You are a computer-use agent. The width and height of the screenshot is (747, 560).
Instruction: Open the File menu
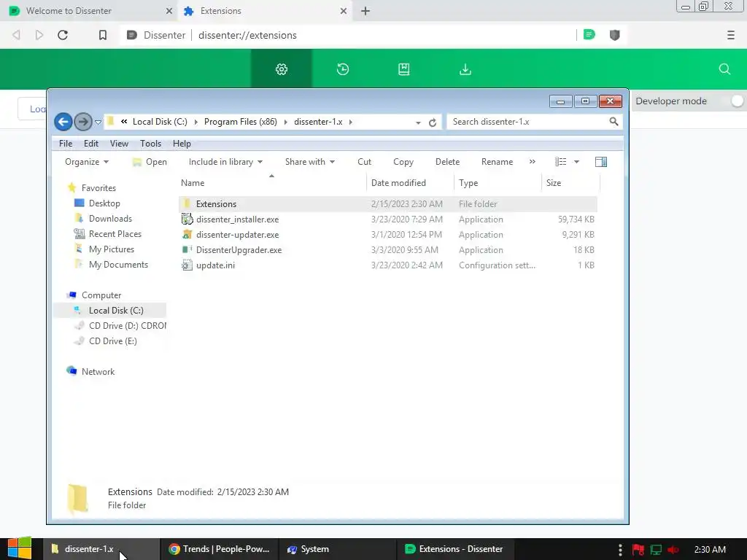(x=66, y=144)
